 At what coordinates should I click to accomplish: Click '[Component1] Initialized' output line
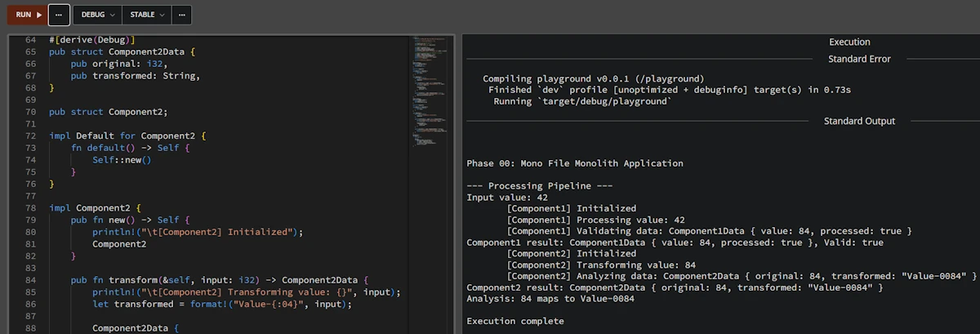click(x=572, y=208)
